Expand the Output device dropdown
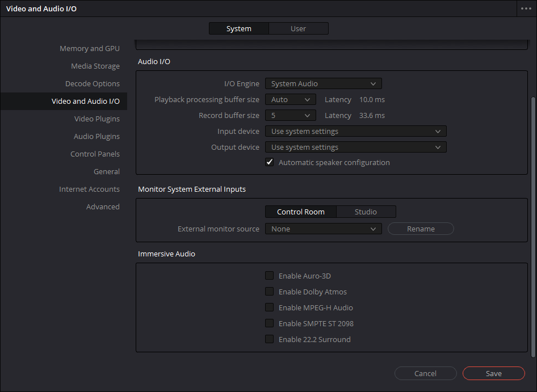This screenshot has height=392, width=537. (355, 147)
